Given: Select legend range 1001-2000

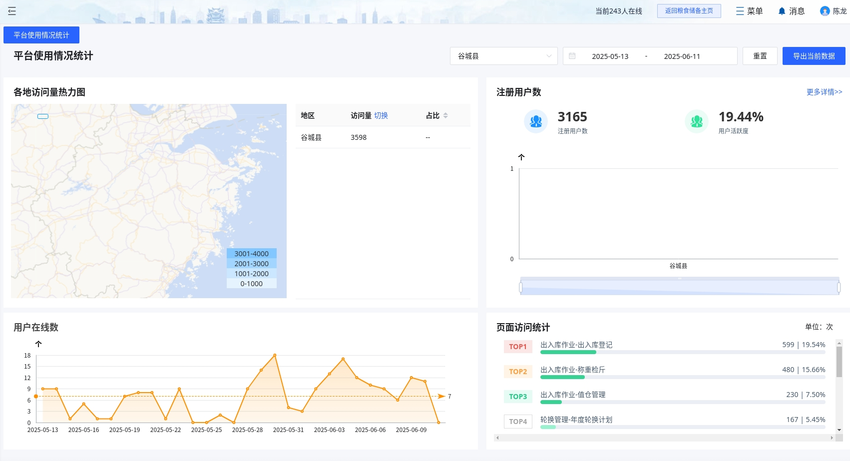Looking at the screenshot, I should click(x=252, y=273).
